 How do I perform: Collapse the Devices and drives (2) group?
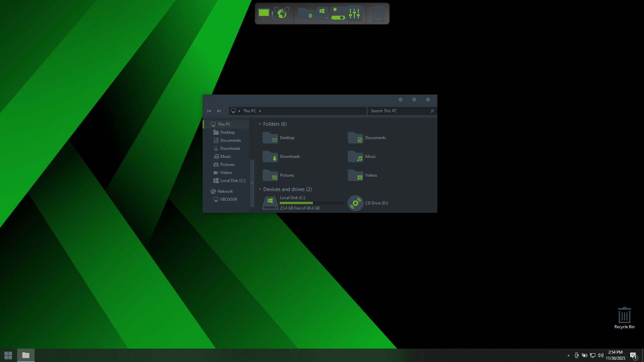(x=260, y=189)
